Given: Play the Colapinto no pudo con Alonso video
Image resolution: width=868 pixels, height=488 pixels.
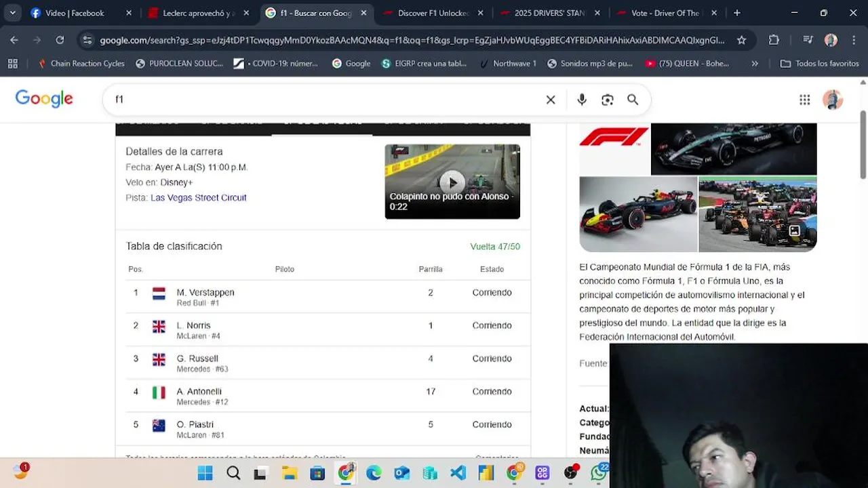Looking at the screenshot, I should click(x=452, y=182).
